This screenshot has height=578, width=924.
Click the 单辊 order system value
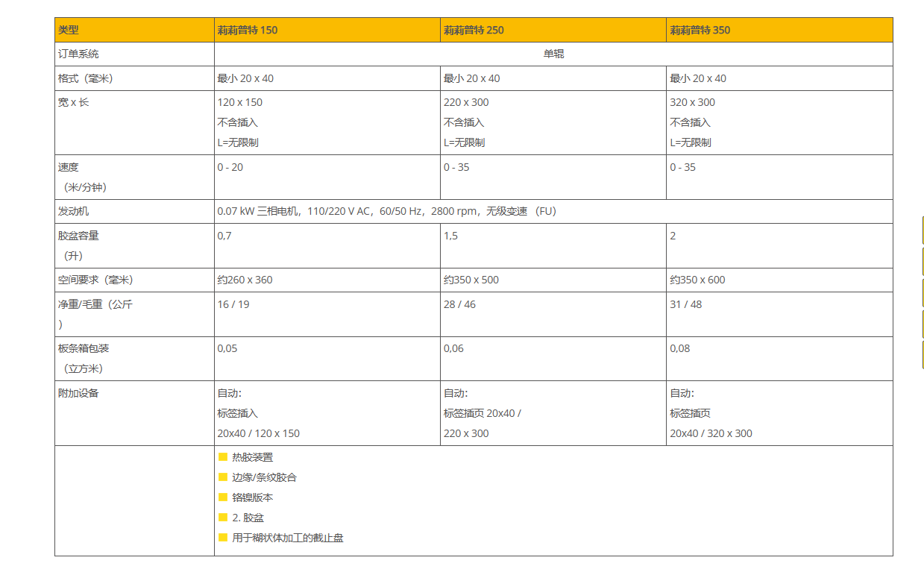coord(553,54)
